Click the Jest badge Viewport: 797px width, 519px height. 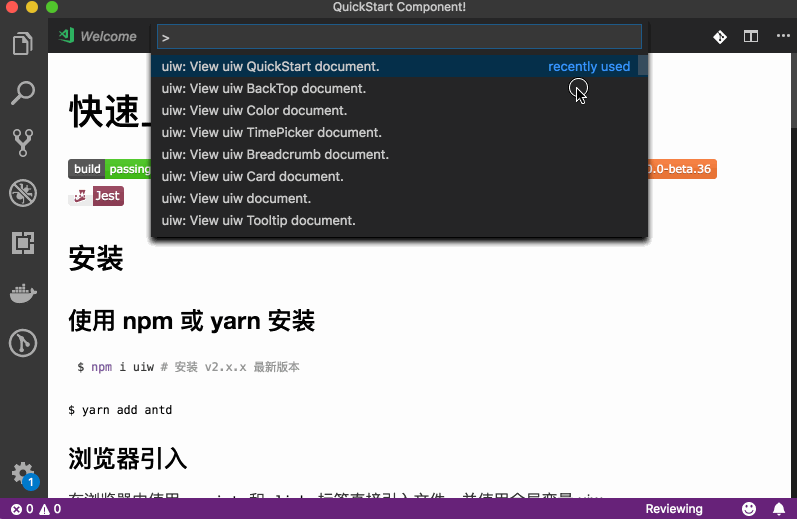pos(96,196)
